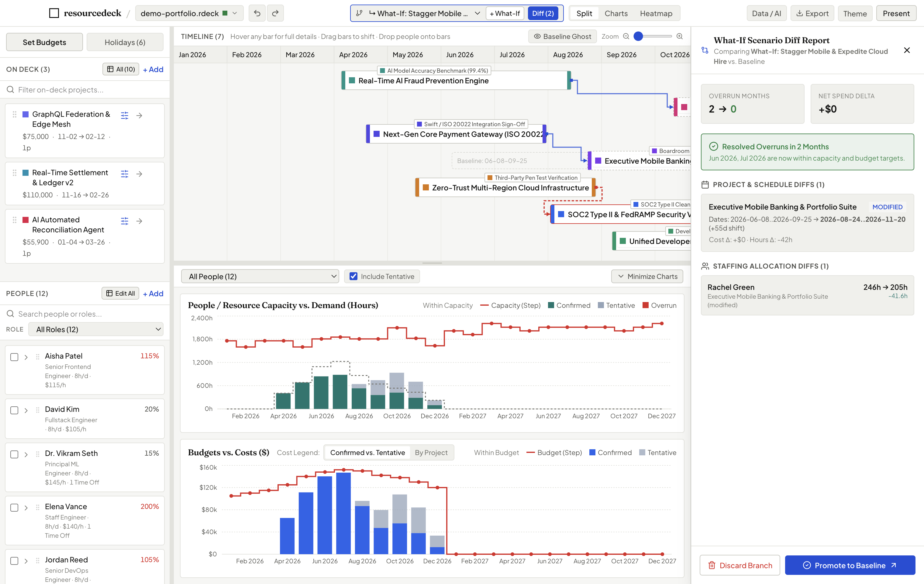Screen dimensions: 924x584
Task: Open settings sliders for AI Automated Reconciliation
Action: pyautogui.click(x=125, y=221)
